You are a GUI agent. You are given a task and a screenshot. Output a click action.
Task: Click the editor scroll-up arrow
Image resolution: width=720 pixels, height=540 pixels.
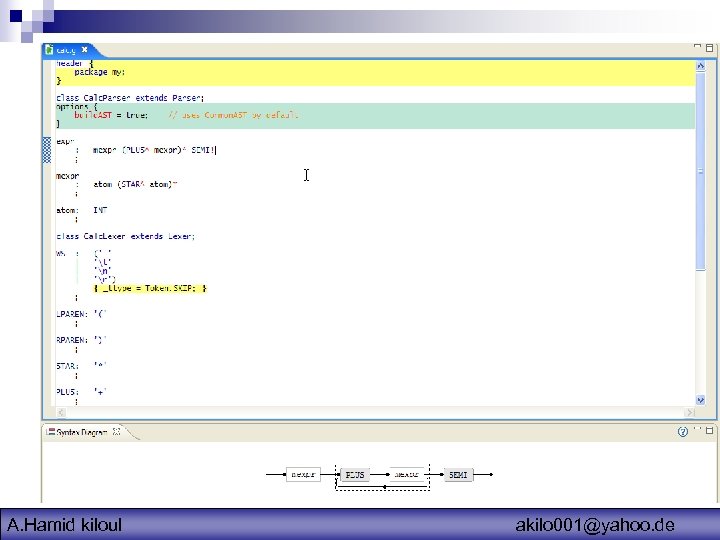click(x=700, y=66)
